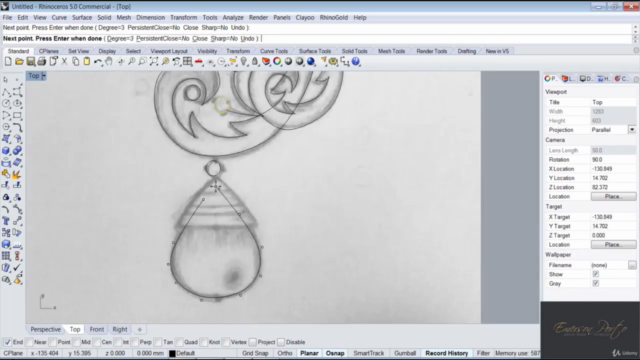The width and height of the screenshot is (640, 360).
Task: Open the Surface menu
Action: click(x=82, y=18)
